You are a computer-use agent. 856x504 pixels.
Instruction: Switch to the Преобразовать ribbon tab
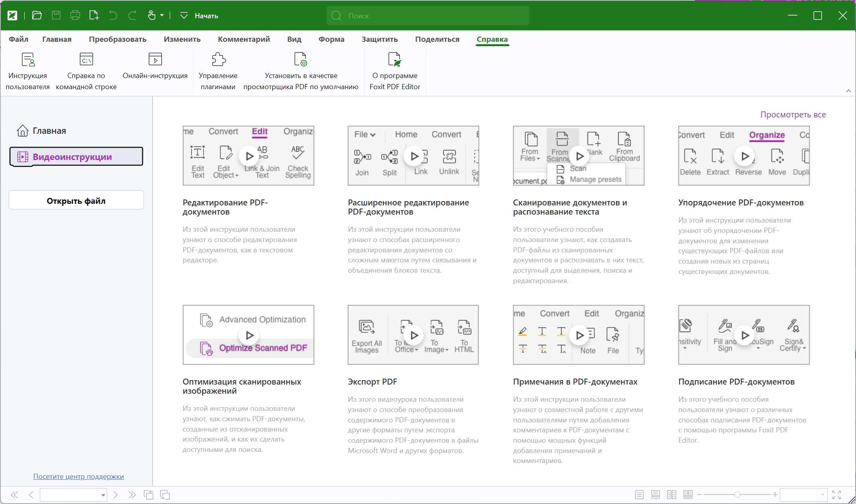118,39
